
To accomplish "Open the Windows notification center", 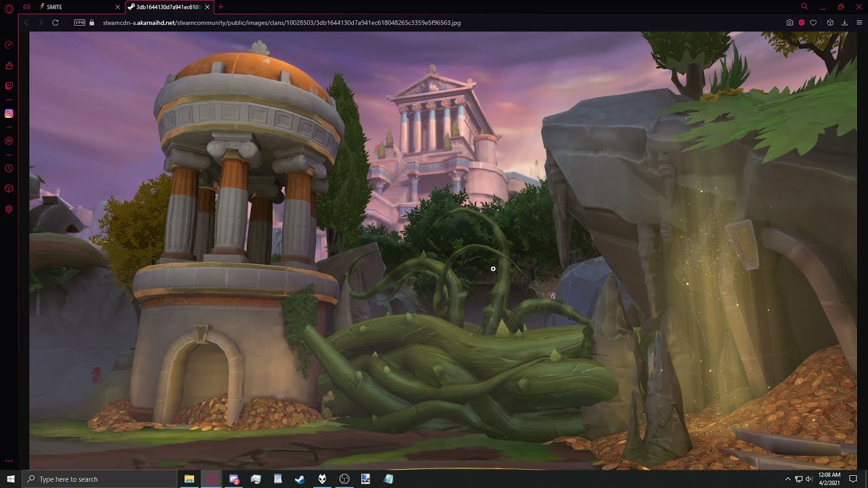I will [x=853, y=479].
